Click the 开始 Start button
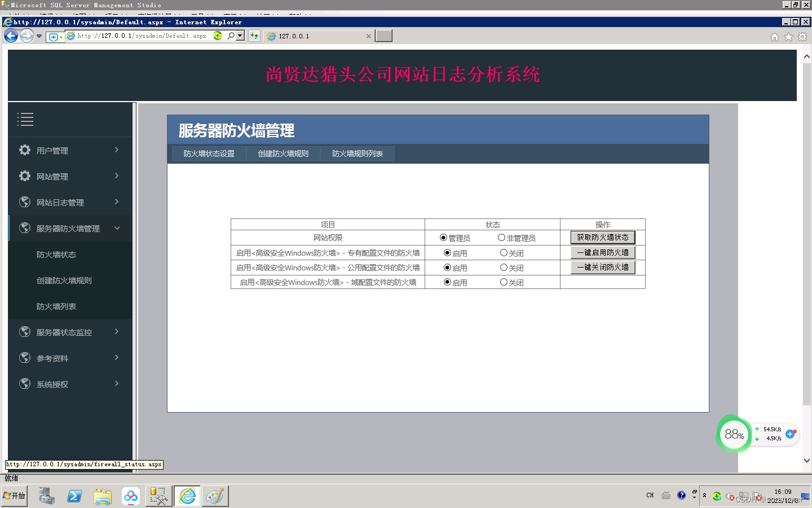 (14, 496)
